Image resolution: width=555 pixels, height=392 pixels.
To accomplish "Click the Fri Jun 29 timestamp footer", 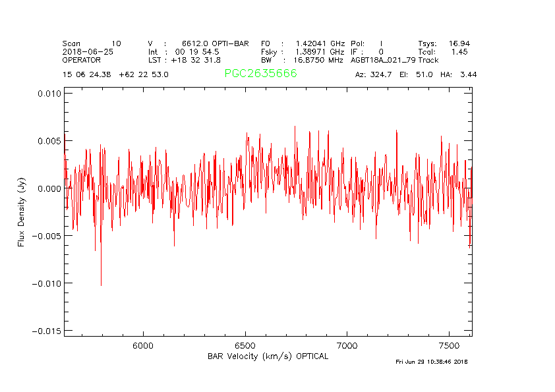I will [x=431, y=362].
